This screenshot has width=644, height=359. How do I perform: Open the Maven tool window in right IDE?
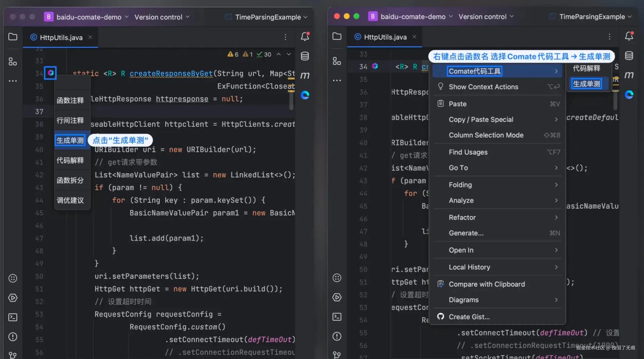629,75
